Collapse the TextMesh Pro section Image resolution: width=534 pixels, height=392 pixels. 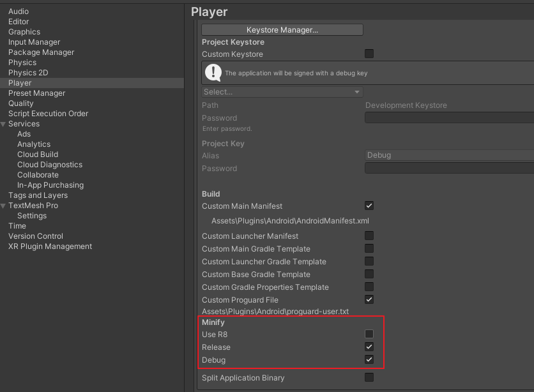click(3, 206)
